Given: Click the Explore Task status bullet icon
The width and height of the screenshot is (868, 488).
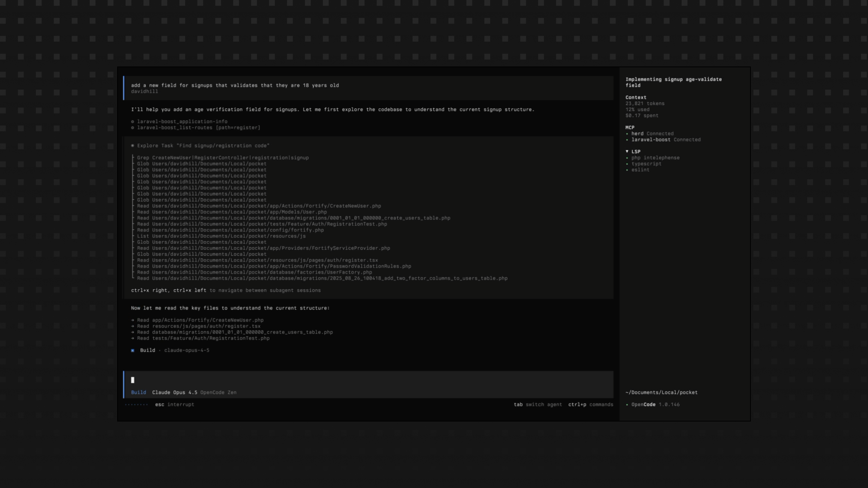Looking at the screenshot, I should [133, 146].
